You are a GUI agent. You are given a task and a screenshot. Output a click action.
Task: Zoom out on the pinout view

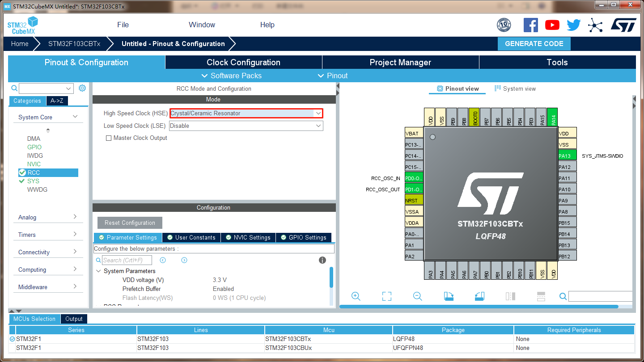pos(418,296)
